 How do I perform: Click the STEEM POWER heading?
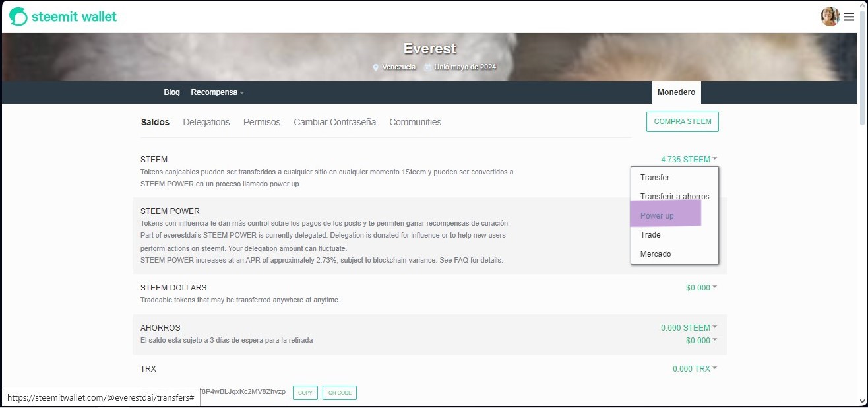pos(170,211)
